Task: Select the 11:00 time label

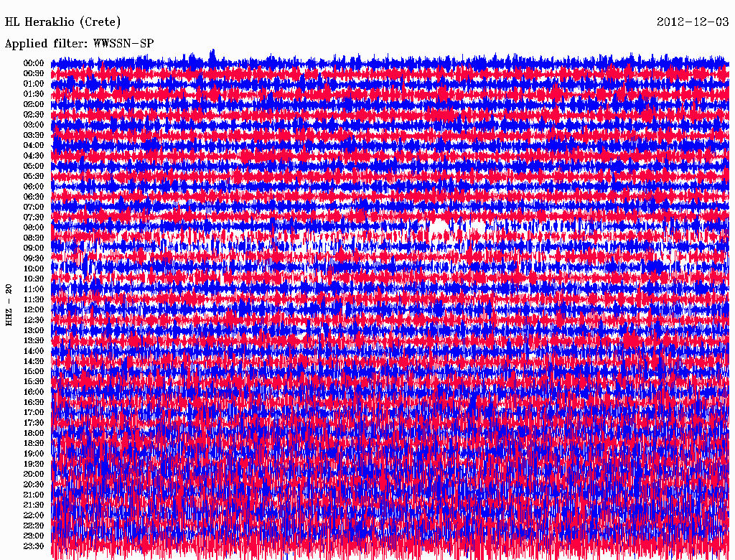Action: tap(33, 289)
